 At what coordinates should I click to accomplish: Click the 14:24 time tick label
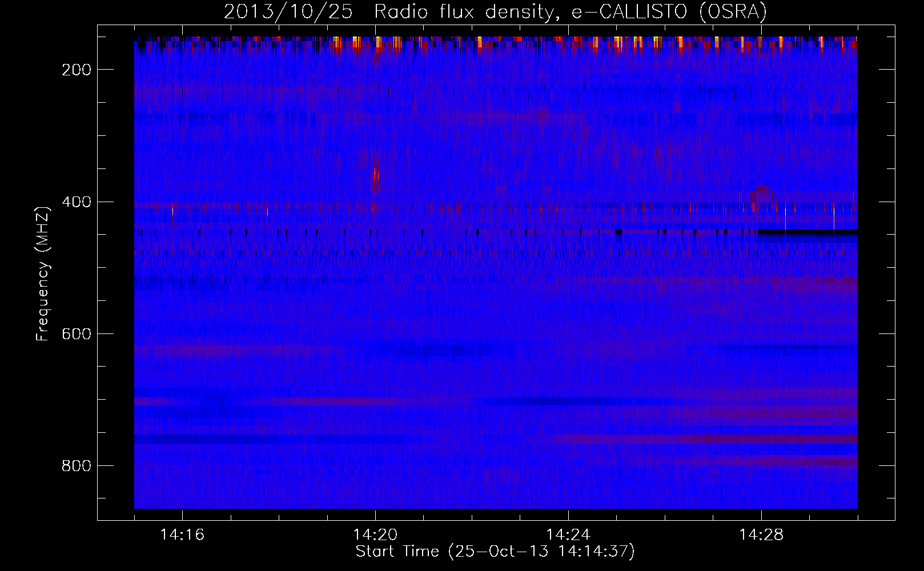coord(568,535)
